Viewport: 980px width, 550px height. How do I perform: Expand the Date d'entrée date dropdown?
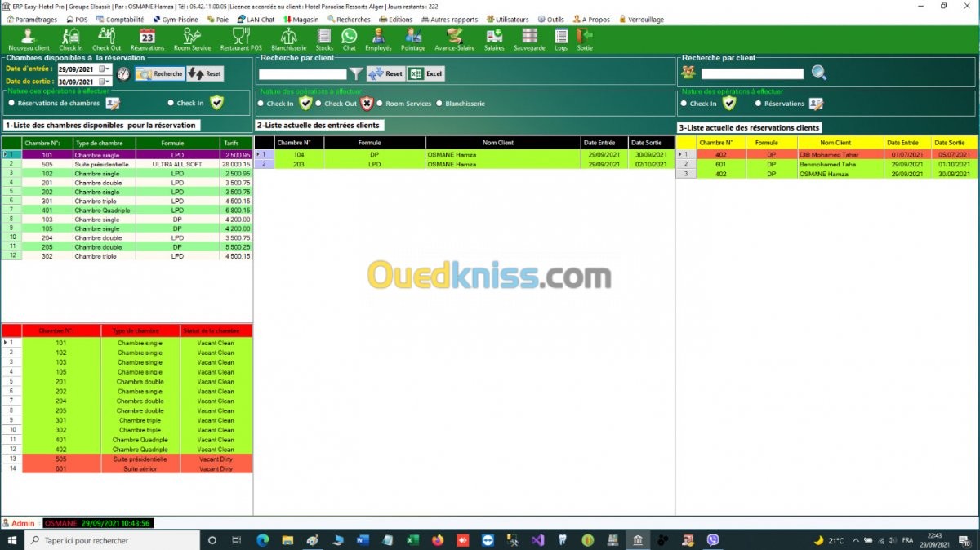106,69
